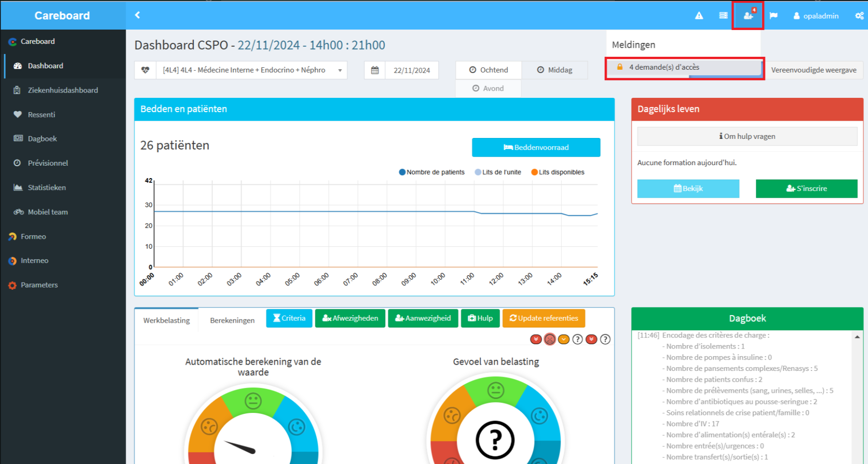Screen dimensions: 868x464
Task: Click question mark icon right of orange chevron
Action: point(578,339)
